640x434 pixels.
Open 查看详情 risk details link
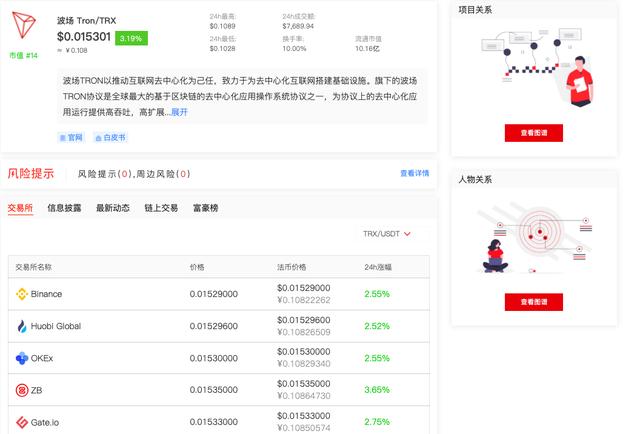414,173
